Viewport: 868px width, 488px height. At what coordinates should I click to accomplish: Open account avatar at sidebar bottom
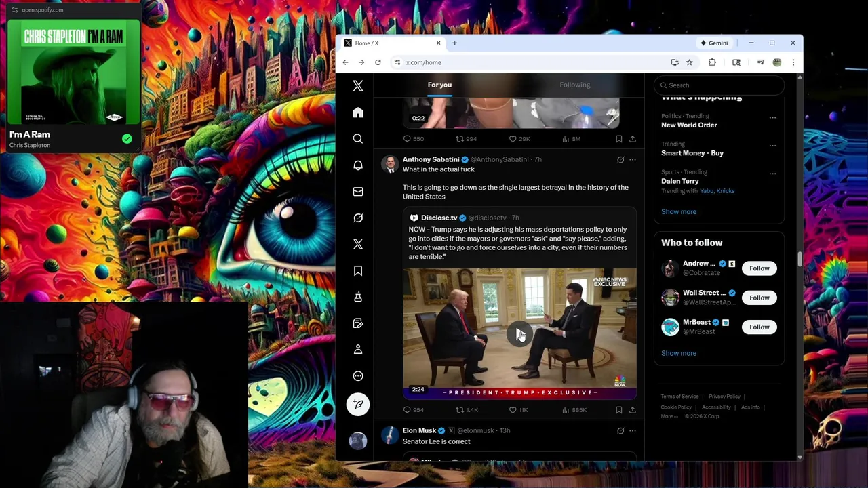[x=358, y=441]
